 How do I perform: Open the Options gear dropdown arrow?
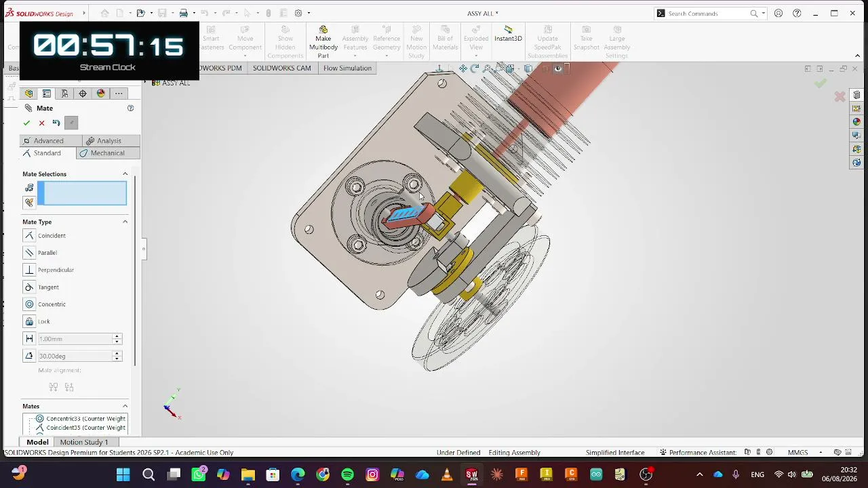309,13
